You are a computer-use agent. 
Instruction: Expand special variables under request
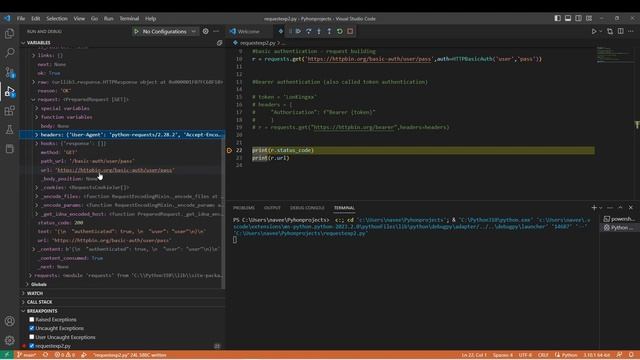click(x=37, y=108)
